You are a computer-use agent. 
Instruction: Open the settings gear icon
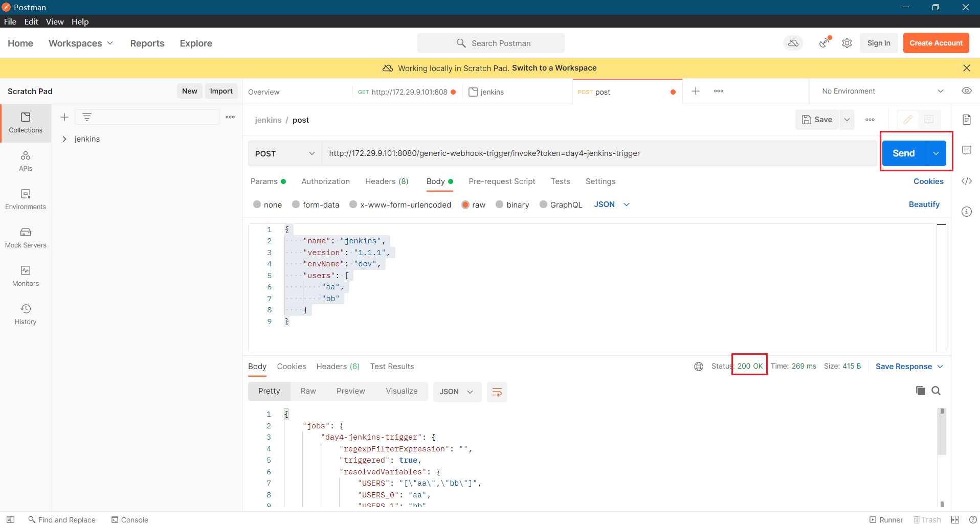847,43
